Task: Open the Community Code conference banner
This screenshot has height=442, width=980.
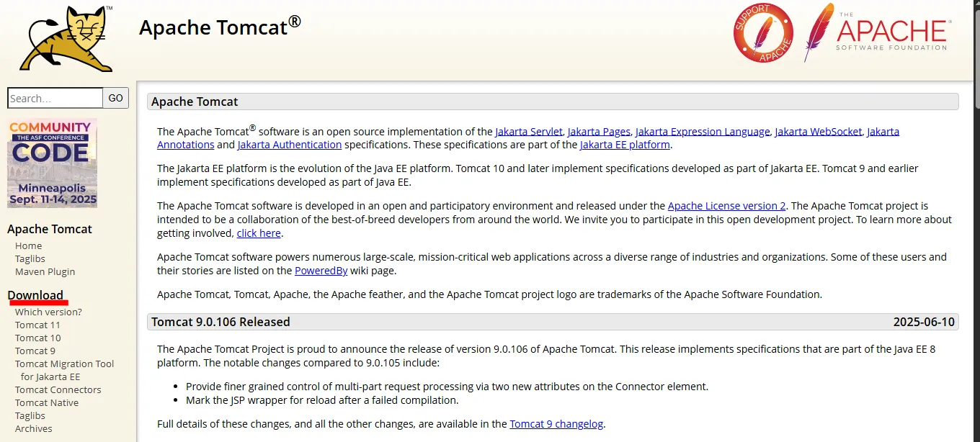Action: pos(52,163)
